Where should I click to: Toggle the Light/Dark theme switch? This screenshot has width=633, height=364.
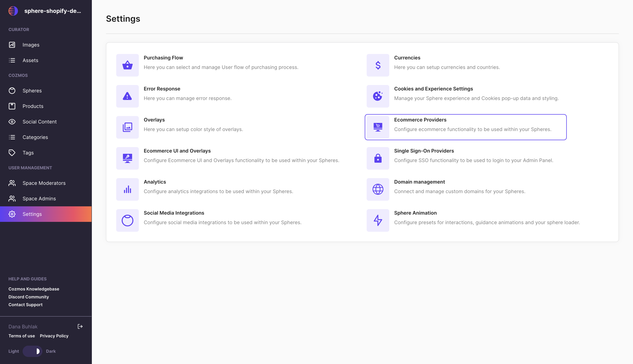32,351
